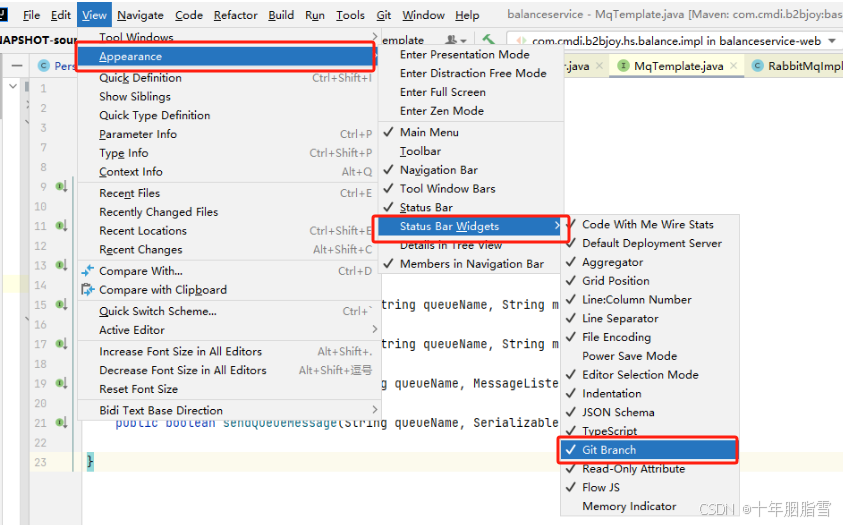843x525 pixels.
Task: Toggle Navigation Bar visibility
Action: (471, 170)
